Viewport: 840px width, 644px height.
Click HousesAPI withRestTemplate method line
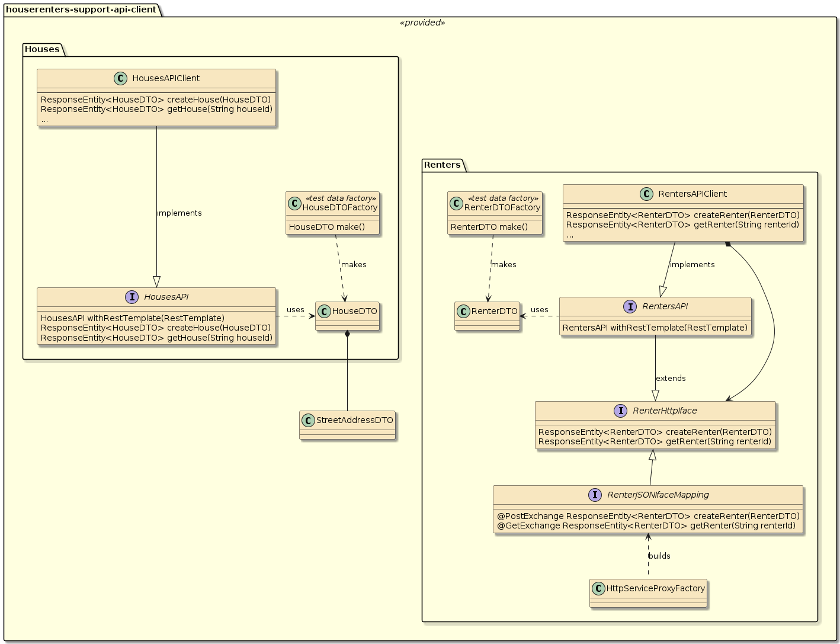[133, 318]
